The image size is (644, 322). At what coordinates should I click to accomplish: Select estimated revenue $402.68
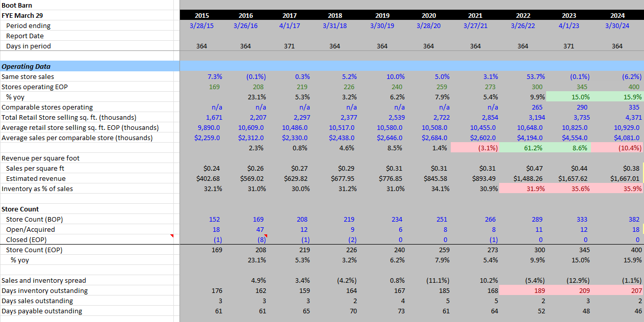(208, 178)
